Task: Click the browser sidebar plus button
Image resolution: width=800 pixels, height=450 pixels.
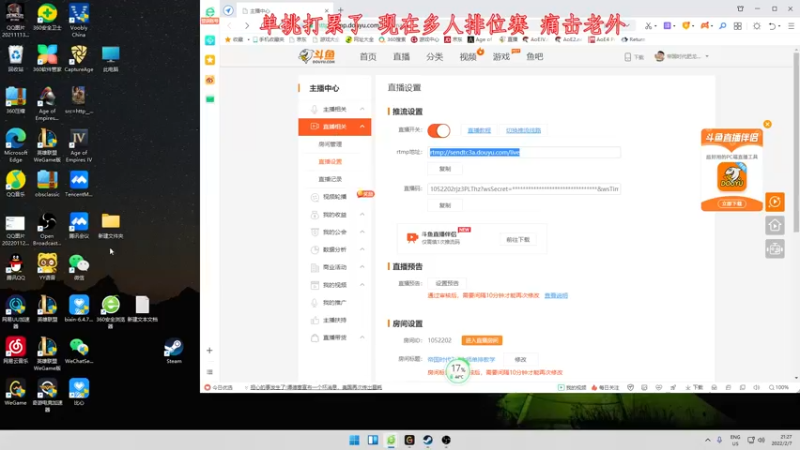Action: 209,351
